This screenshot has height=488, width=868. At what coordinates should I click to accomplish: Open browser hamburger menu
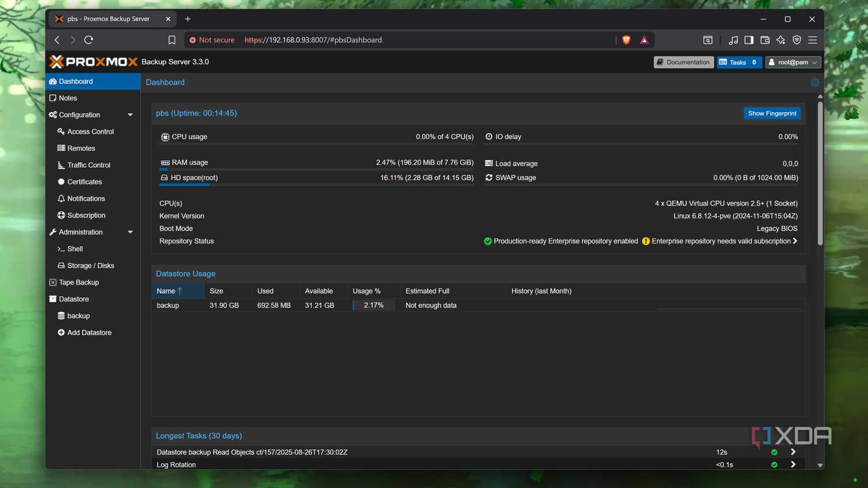coord(812,40)
